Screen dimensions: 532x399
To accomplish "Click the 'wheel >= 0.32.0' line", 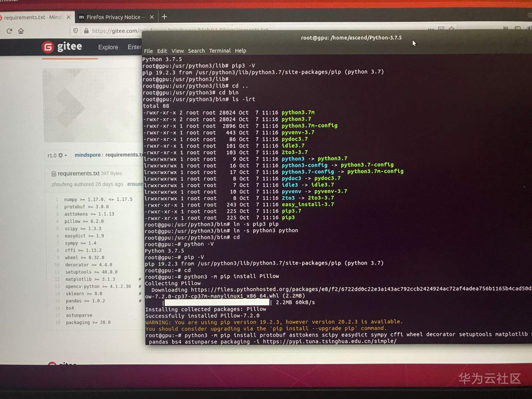I will (x=85, y=258).
